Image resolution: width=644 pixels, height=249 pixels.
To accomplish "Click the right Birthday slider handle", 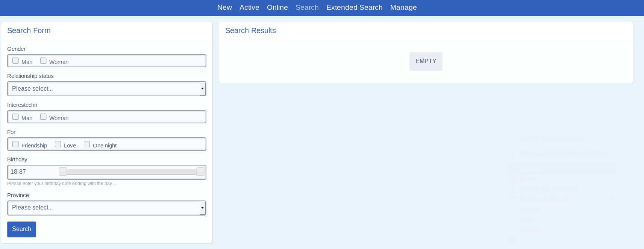I will (x=200, y=172).
